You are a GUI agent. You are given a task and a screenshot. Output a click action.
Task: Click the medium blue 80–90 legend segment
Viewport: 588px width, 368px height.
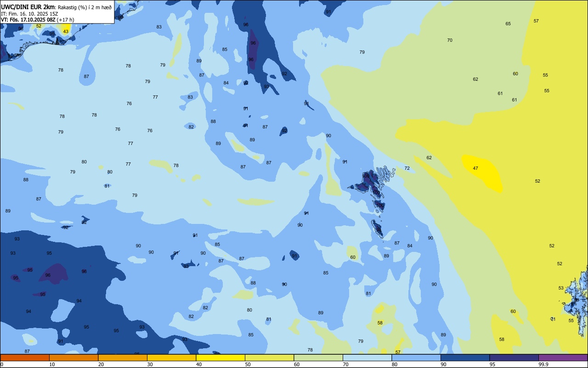coord(416,357)
